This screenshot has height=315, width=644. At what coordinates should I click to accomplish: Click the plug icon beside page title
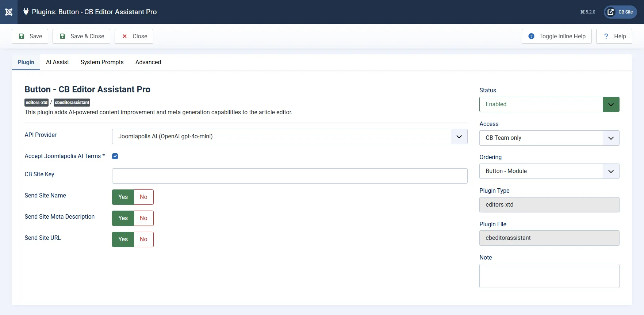pos(26,12)
